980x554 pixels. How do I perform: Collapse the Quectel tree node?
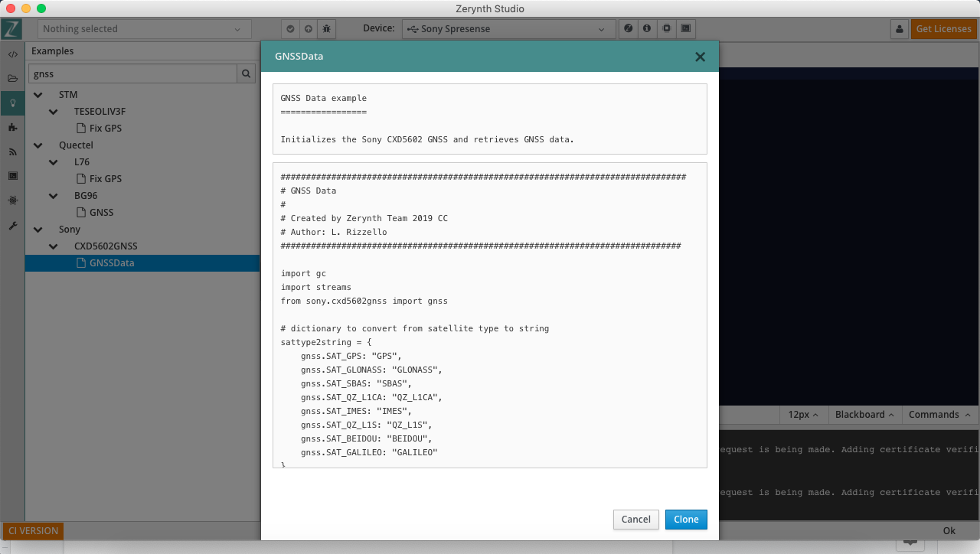pyautogui.click(x=38, y=145)
